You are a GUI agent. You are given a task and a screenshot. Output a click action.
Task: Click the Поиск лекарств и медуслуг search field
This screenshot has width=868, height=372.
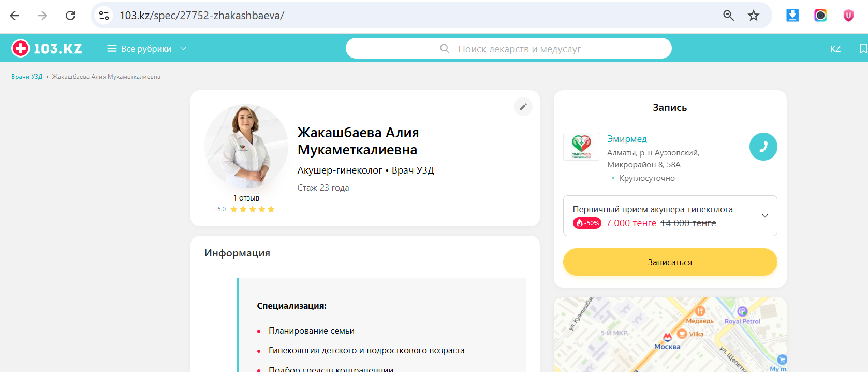coord(509,49)
